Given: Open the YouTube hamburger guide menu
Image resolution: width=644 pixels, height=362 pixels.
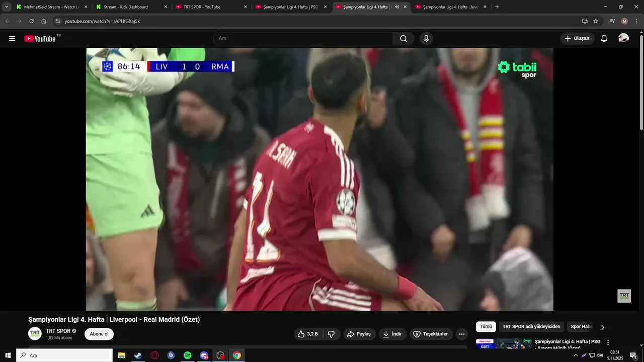Looking at the screenshot, I should [x=12, y=39].
